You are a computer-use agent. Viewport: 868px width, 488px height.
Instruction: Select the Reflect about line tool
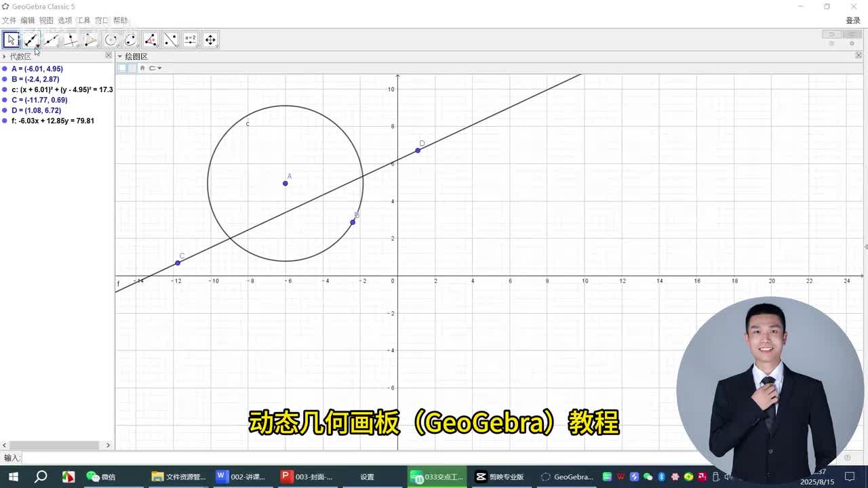click(x=170, y=40)
